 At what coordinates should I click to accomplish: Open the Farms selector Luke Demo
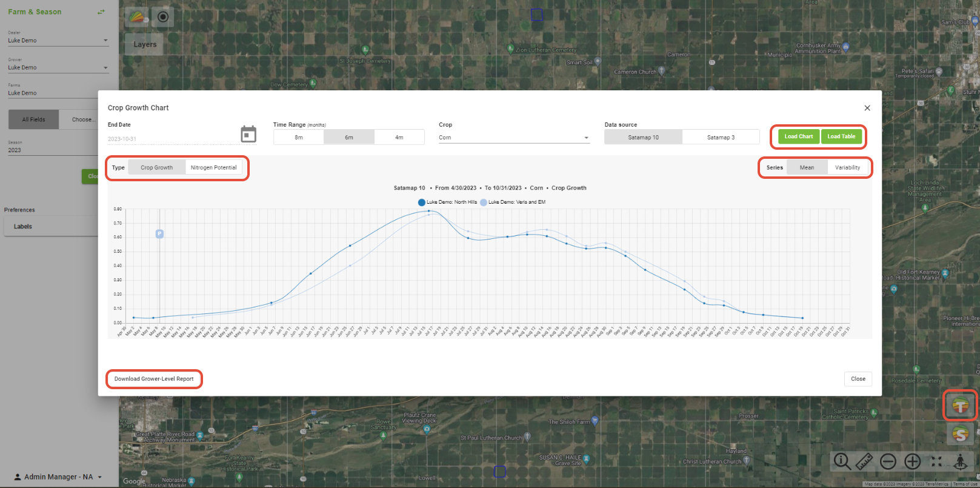(53, 93)
